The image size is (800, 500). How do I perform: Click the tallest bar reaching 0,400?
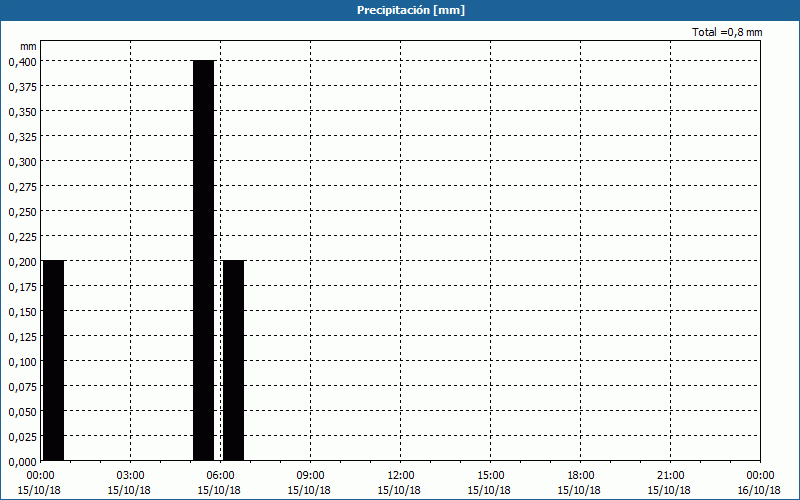(x=204, y=260)
